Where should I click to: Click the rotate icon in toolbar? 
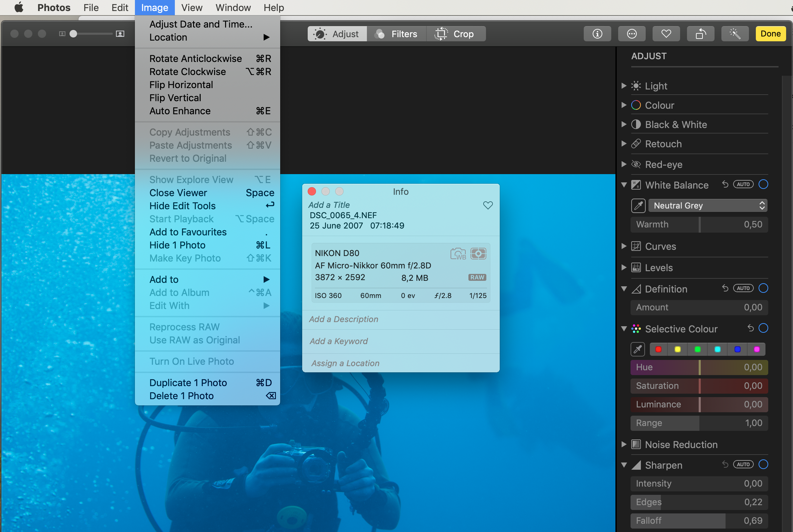coord(700,34)
